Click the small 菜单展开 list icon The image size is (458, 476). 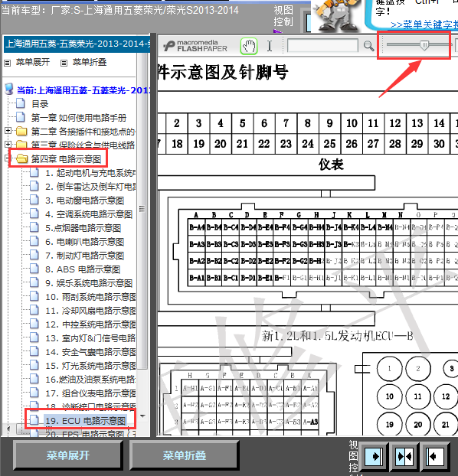8,64
